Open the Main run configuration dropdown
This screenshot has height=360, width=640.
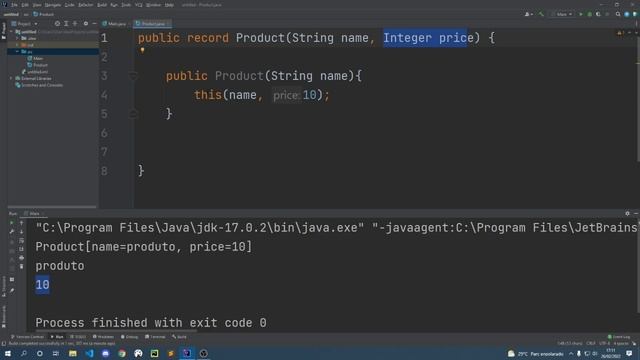[562, 14]
